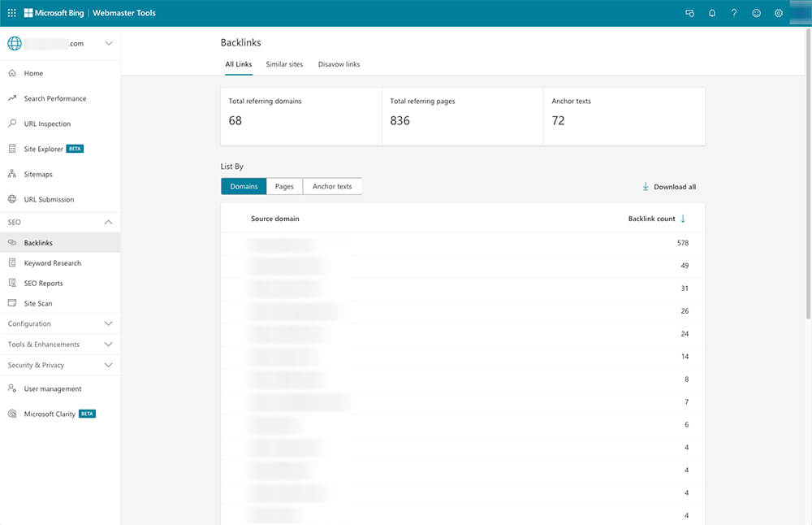Open the app launcher grid icon
This screenshot has height=525, width=812.
12,13
